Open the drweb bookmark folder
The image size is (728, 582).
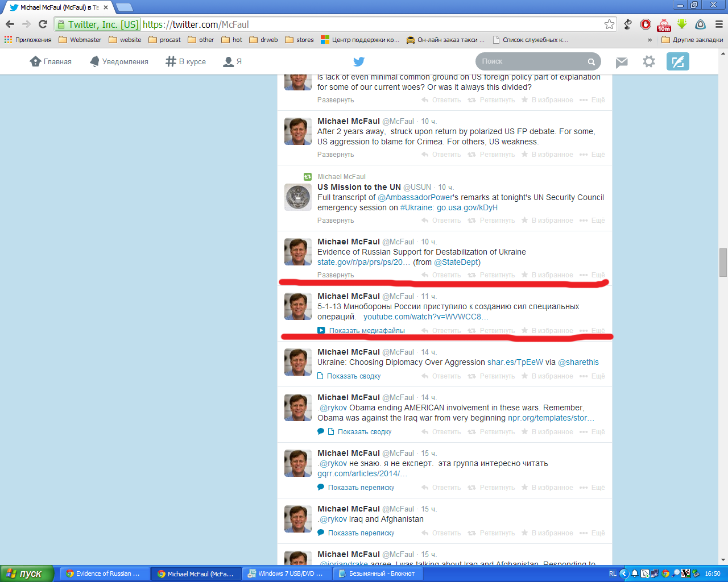pos(264,40)
